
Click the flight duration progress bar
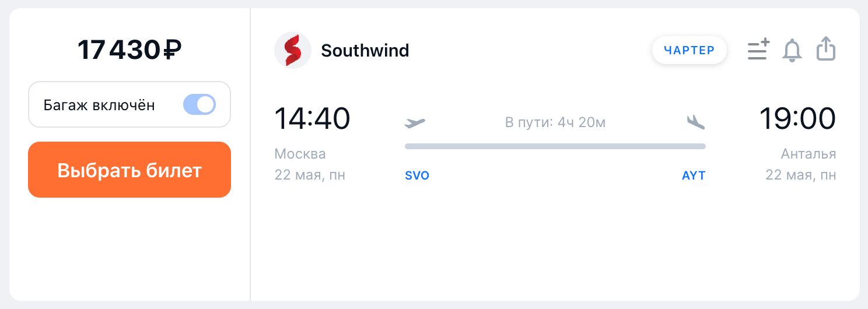[555, 146]
